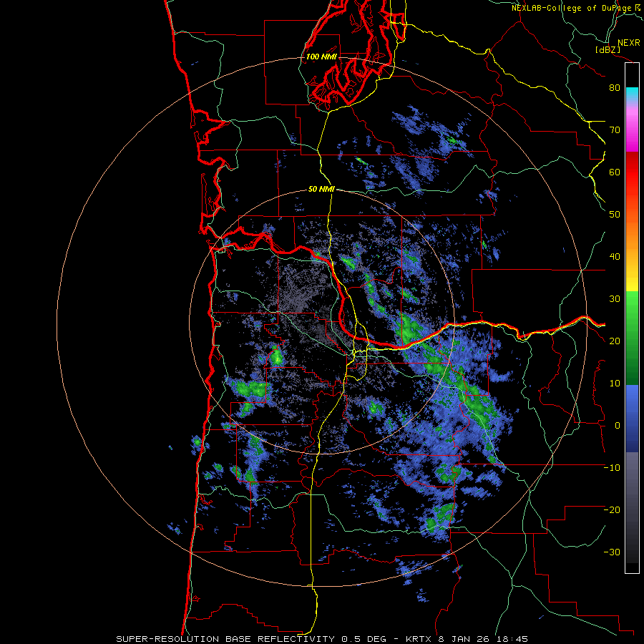Click the [dBZ] unit label
Image resolution: width=644 pixels, height=644 pixels.
click(x=608, y=50)
